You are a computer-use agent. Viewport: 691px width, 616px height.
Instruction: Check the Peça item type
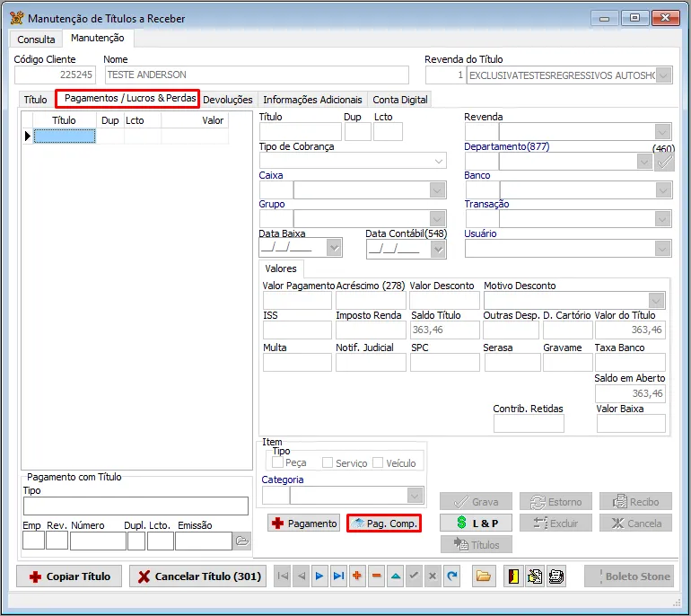[277, 462]
